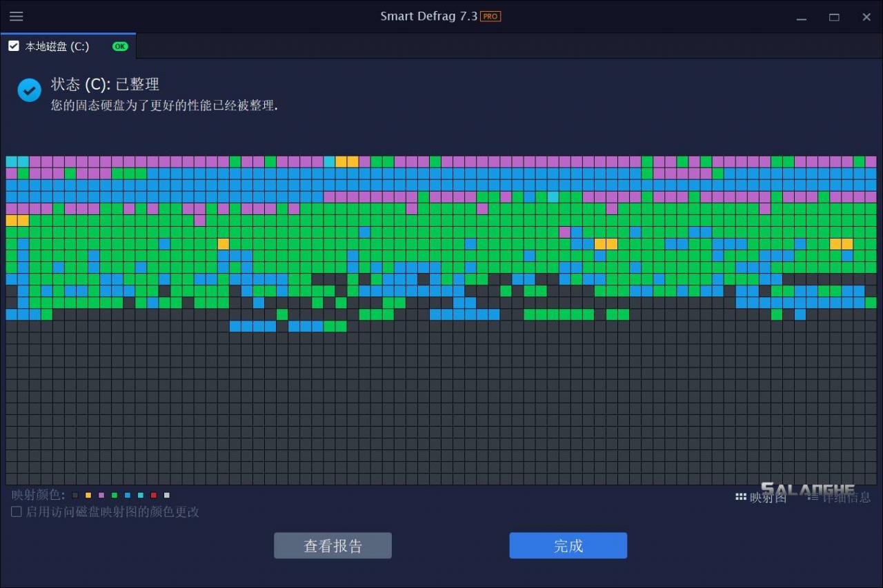
Task: Enable 启用访问磁盘映射图的颜色更改
Action: click(x=15, y=511)
